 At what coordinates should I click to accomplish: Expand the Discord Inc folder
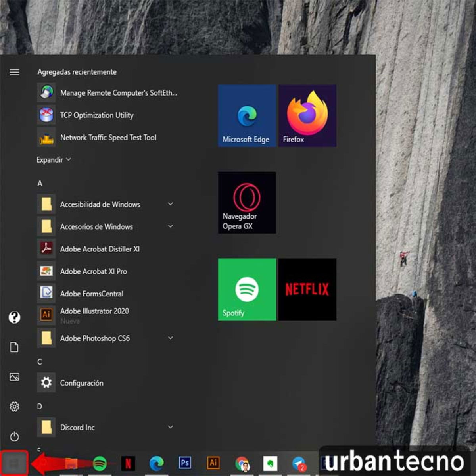[x=77, y=428]
